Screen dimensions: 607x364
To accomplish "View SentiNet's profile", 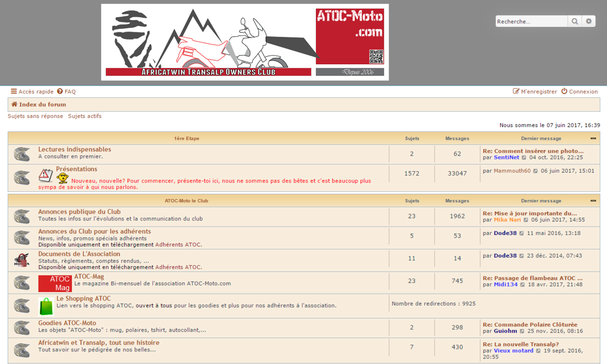I will (x=506, y=157).
